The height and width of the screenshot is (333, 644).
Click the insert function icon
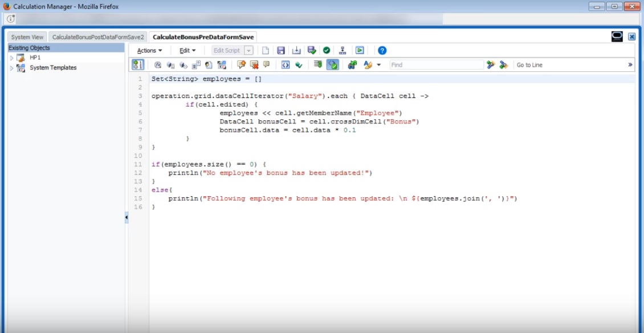158,64
